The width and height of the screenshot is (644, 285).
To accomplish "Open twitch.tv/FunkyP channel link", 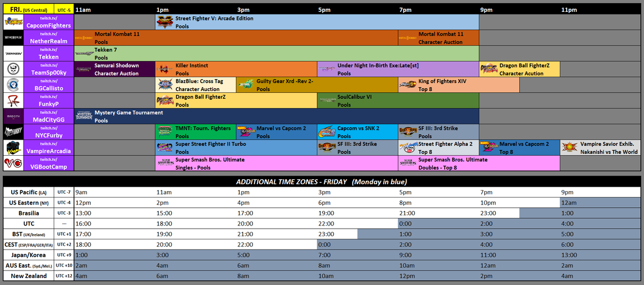I will pos(48,100).
